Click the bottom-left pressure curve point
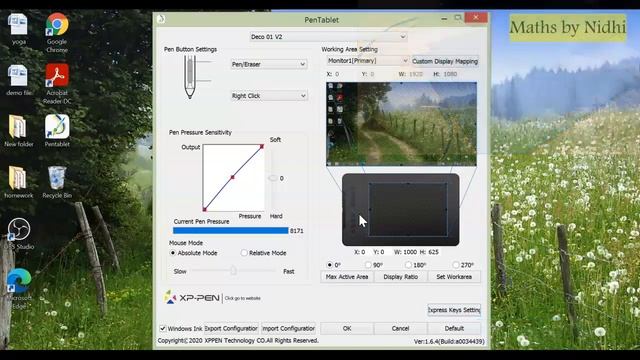This screenshot has width=640, height=360. point(204,209)
